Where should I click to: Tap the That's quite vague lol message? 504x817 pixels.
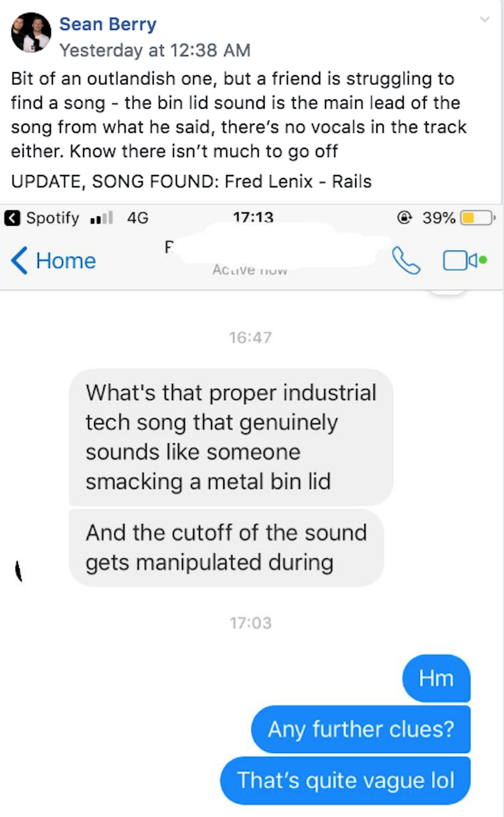(x=345, y=780)
